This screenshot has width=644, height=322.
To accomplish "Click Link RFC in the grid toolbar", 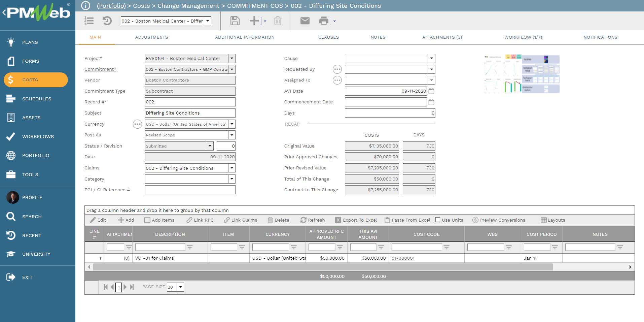I will 200,220.
